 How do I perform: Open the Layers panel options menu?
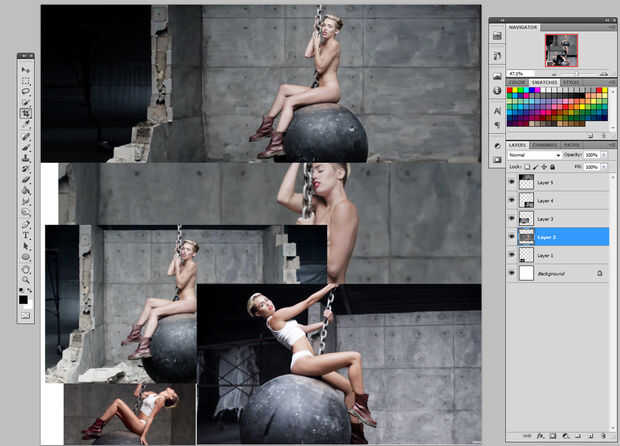(x=613, y=145)
